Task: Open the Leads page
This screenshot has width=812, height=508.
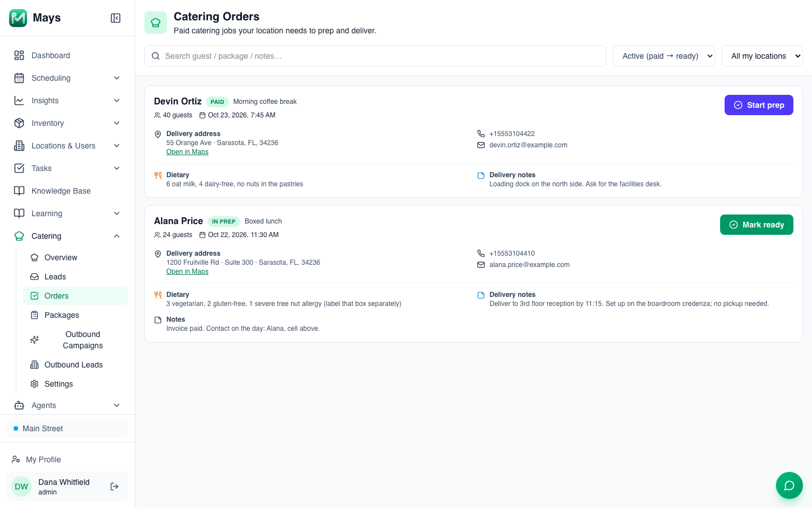Action: click(x=76, y=277)
